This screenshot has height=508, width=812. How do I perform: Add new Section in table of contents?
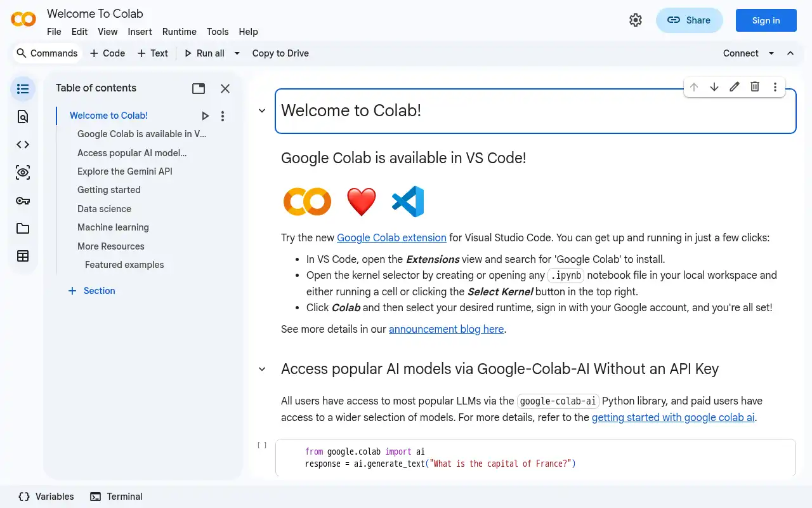91,291
